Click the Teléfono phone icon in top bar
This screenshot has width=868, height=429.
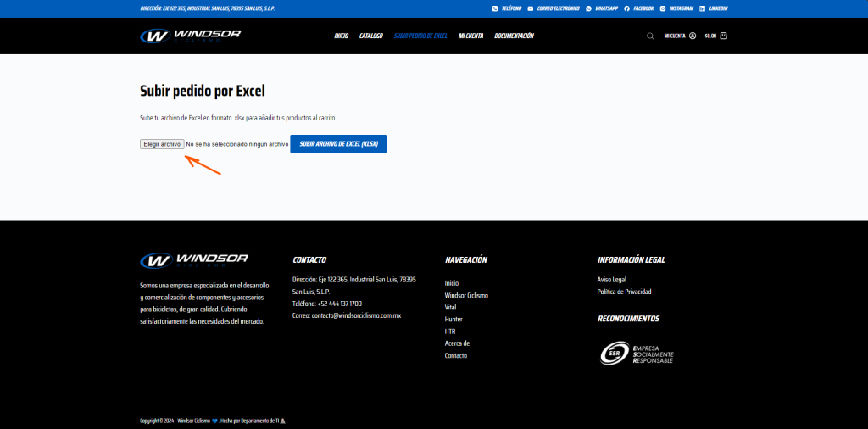tap(495, 8)
